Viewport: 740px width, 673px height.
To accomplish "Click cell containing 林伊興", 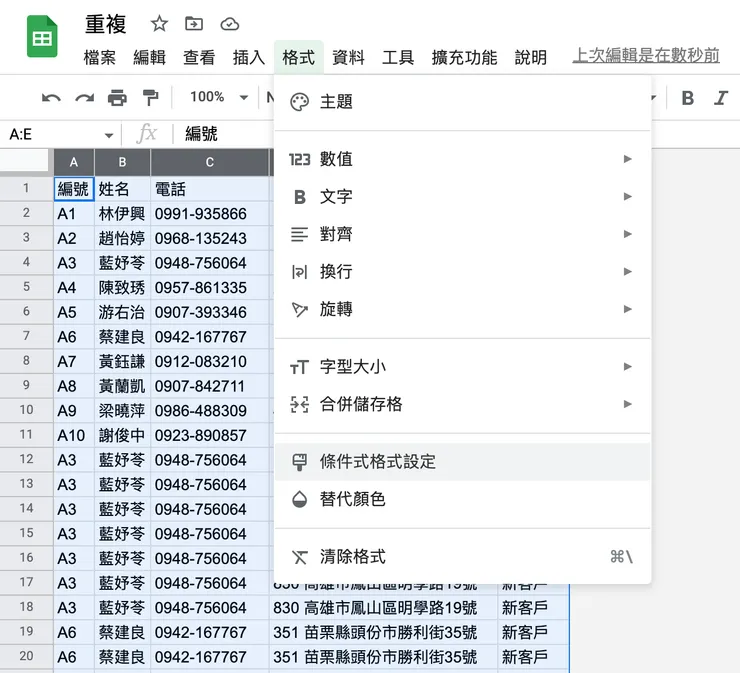I will tap(123, 214).
